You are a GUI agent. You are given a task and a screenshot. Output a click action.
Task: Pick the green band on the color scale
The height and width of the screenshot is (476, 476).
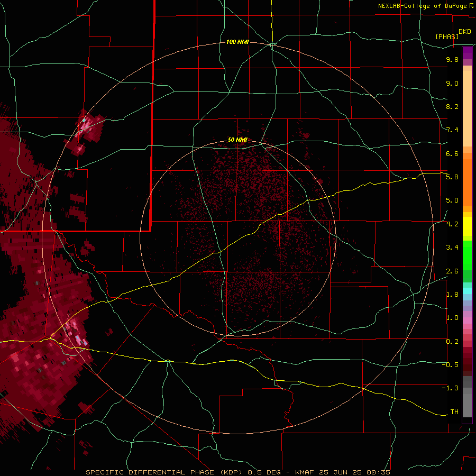point(467,255)
